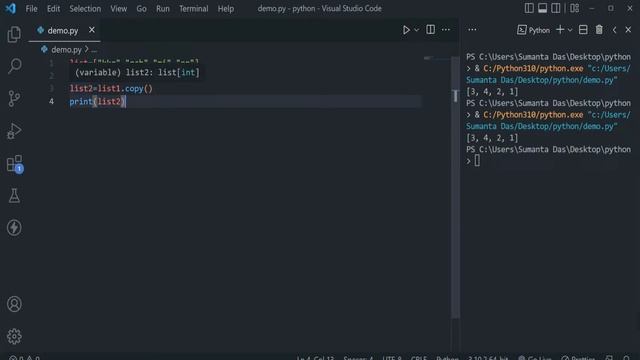Viewport: 640px width, 360px height.
Task: Open the Run and Debug view
Action: 14,131
